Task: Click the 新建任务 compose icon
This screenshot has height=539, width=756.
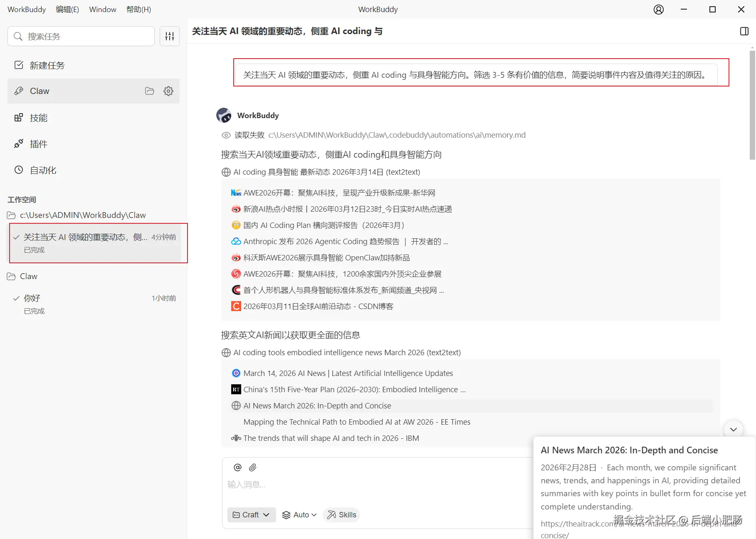Action: (19, 65)
